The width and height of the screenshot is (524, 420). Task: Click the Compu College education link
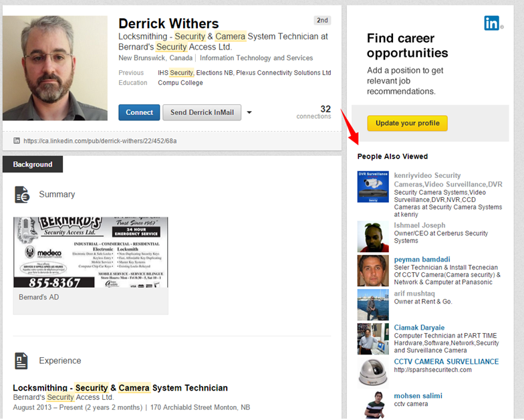pyautogui.click(x=180, y=83)
